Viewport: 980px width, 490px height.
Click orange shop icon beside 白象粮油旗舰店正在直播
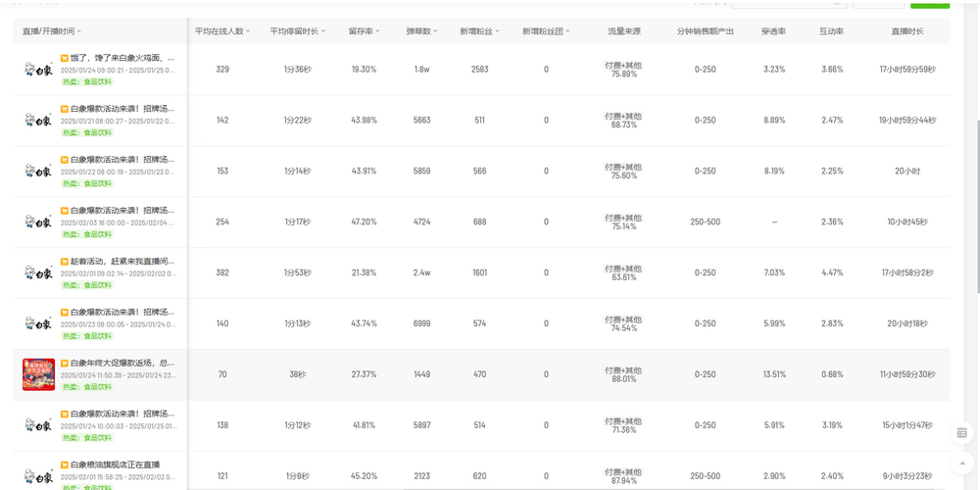click(x=65, y=465)
